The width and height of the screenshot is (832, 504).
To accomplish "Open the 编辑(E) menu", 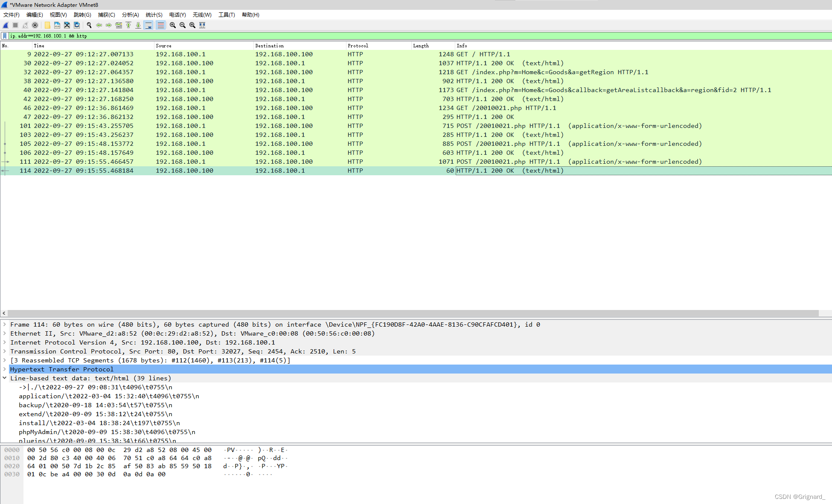I will tap(35, 15).
